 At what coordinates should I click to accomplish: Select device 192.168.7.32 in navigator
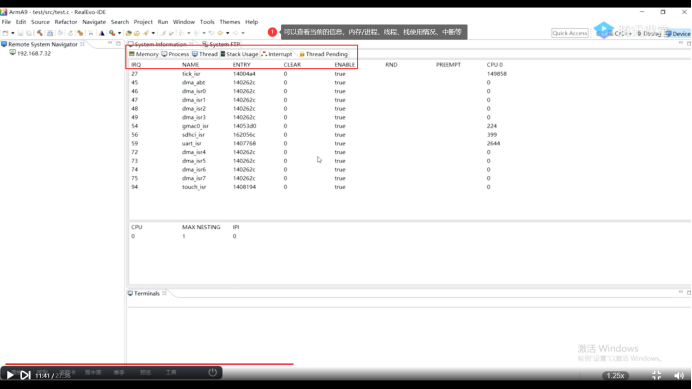click(30, 53)
